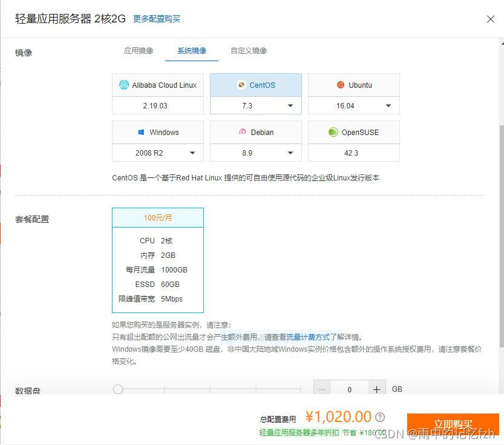Open the CentOS 7.3 version dropdown
Viewport: 504px width, 445px height.
click(x=256, y=105)
